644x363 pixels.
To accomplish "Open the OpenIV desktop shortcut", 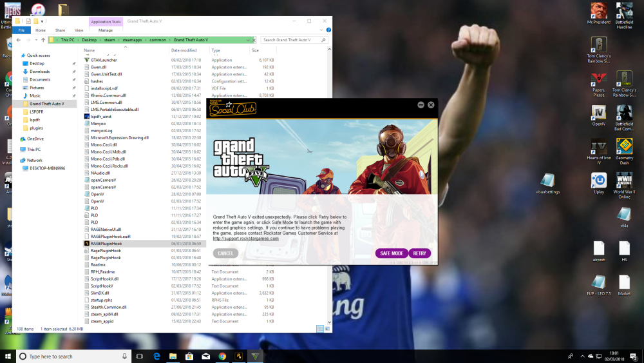I will [598, 115].
